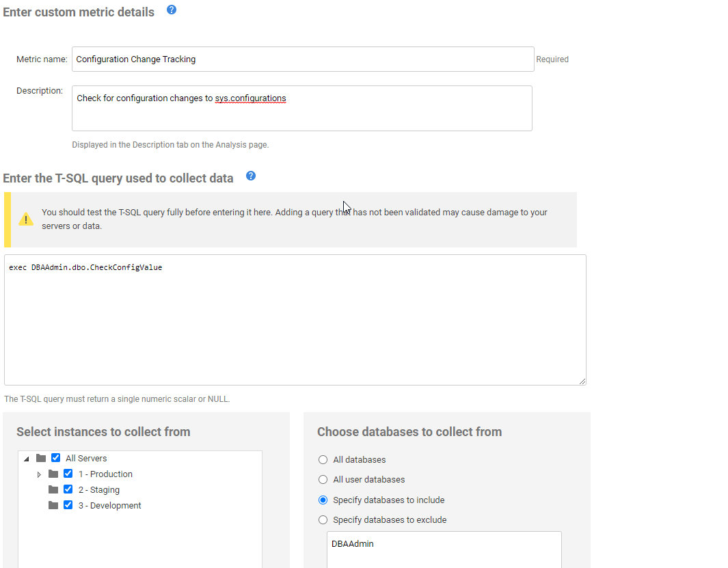This screenshot has height=568, width=728.
Task: Click the DBAAdmin databases text box
Action: click(444, 550)
